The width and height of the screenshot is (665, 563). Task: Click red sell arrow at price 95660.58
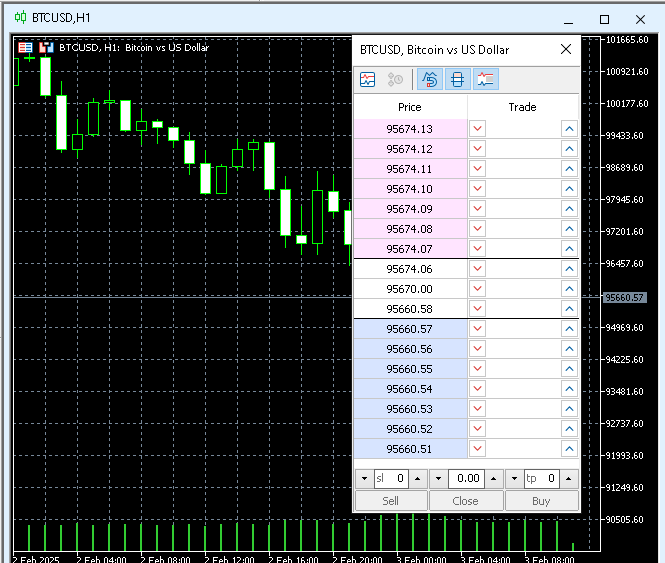point(478,308)
